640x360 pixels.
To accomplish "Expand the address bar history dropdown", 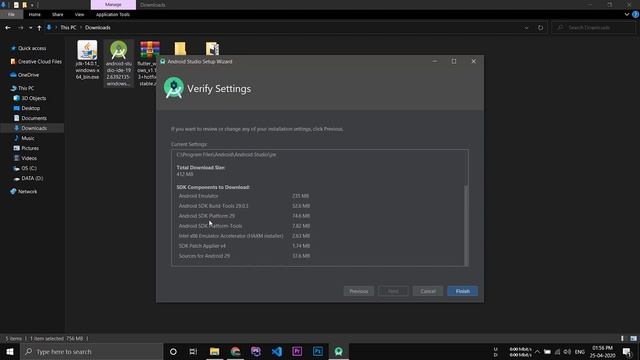I will [527, 28].
